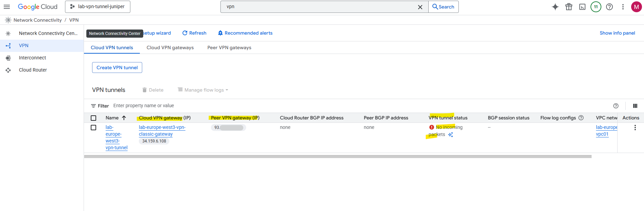Screen dimensions: 644x211
Task: Click the Search button
Action: point(444,7)
